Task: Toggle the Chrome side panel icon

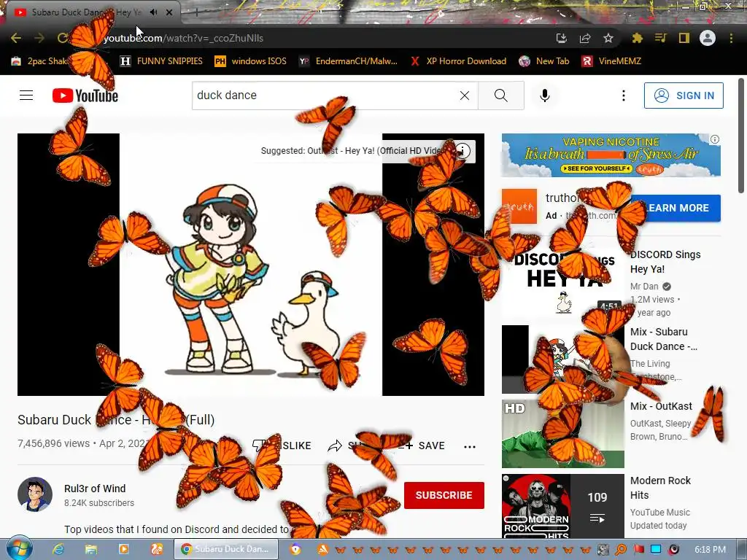Action: tap(684, 38)
